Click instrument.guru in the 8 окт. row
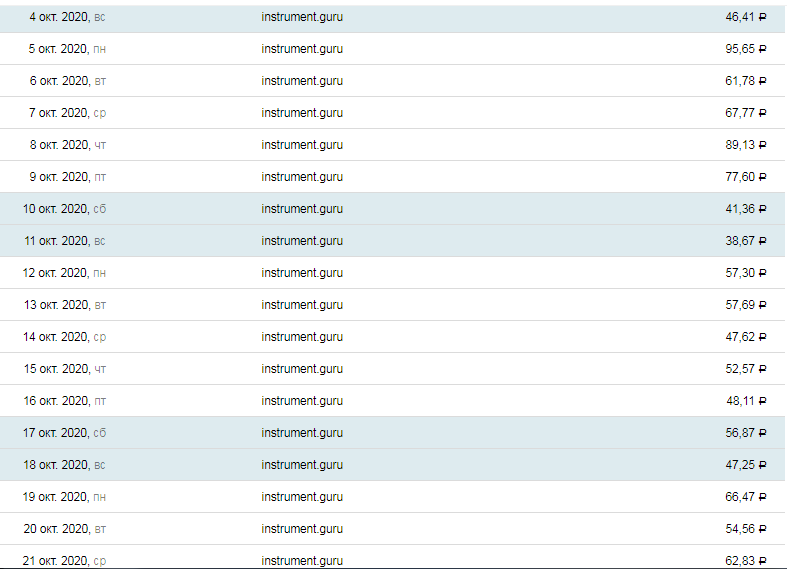Viewport: 787px width, 569px height. pyautogui.click(x=302, y=145)
